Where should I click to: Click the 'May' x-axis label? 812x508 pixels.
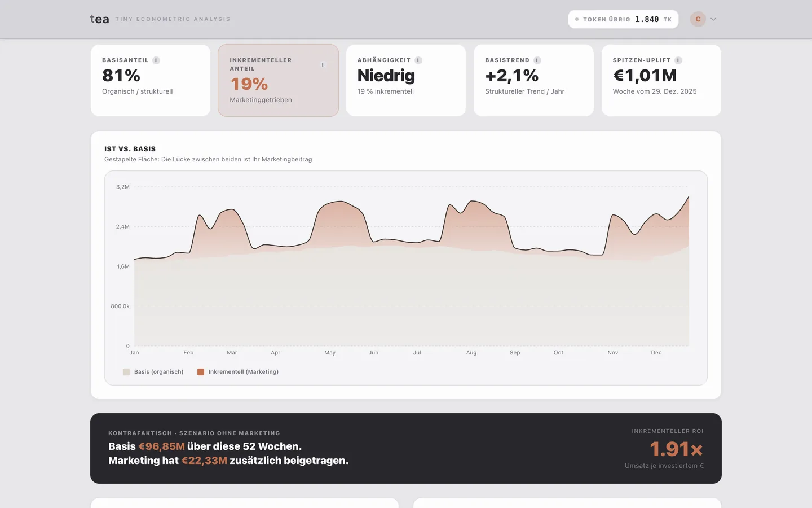point(330,353)
